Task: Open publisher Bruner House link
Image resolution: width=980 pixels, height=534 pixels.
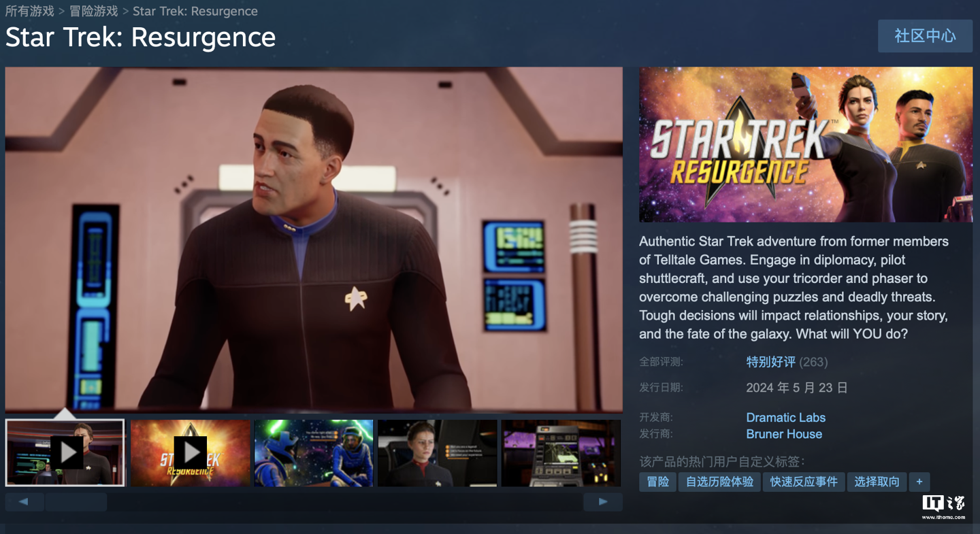Action: click(x=784, y=434)
